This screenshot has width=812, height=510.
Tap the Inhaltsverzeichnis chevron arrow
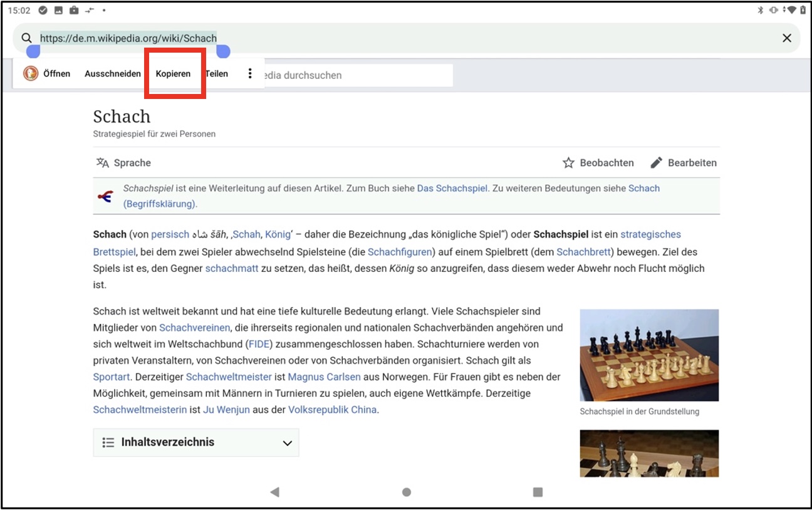click(288, 443)
